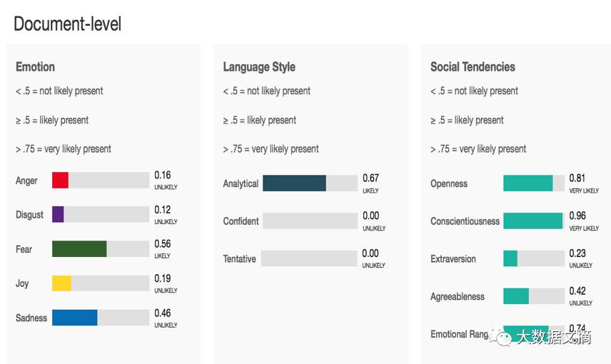This screenshot has width=611, height=364.
Task: Select the purple Disgust bar
Action: 101,214
